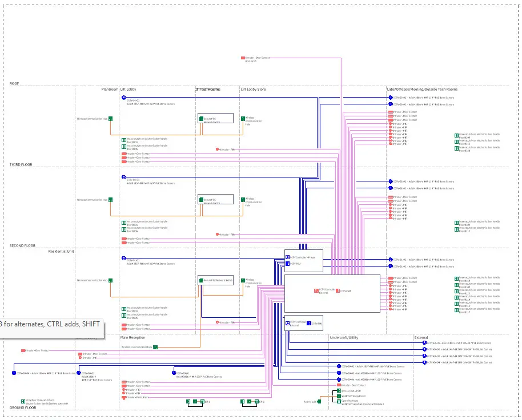Select the roof hatch intruder door contact symbol
Screen dimensions: 522x420
pyautogui.click(x=243, y=58)
